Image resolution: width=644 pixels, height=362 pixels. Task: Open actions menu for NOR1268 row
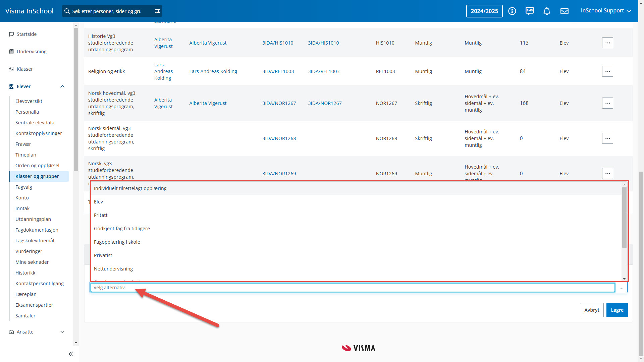(607, 138)
